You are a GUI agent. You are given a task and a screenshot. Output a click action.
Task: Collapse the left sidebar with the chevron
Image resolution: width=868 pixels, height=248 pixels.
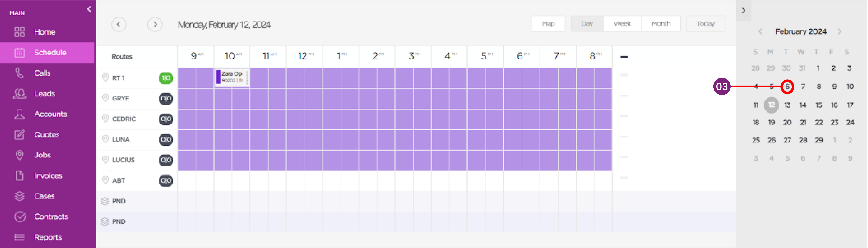[x=89, y=9]
